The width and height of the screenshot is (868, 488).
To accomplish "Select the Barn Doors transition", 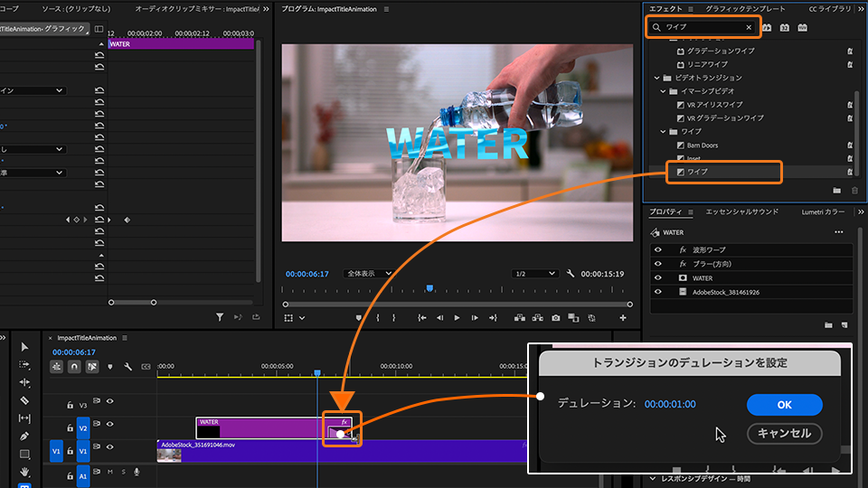I will (702, 145).
